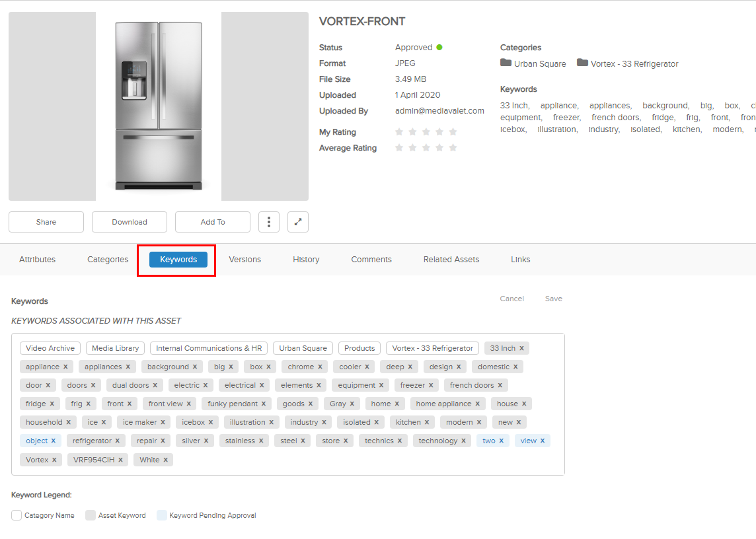756x539 pixels.
Task: Open Urban Square category link
Action: click(x=540, y=63)
